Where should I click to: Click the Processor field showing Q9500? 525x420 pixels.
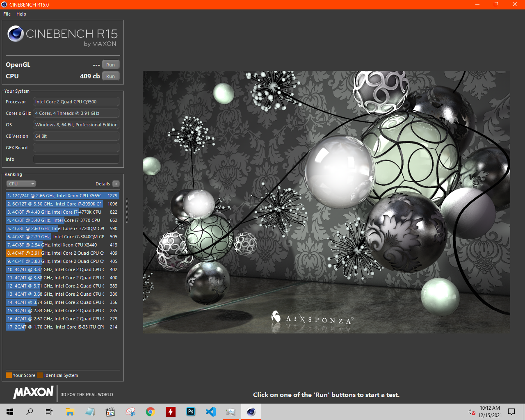tap(76, 102)
